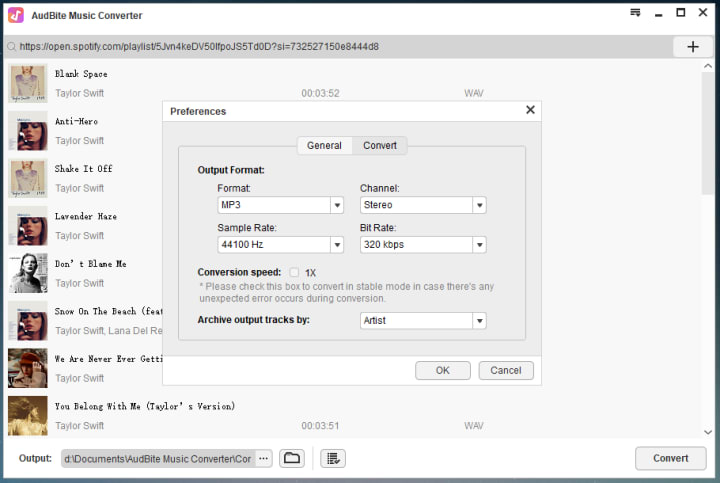
Task: Close the Preferences dialog with X
Action: pos(530,110)
